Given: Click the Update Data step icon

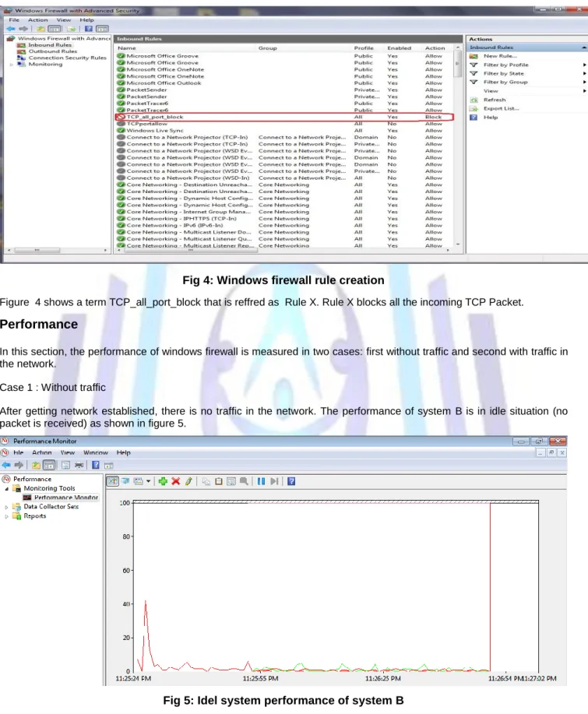Looking at the screenshot, I should [x=273, y=481].
